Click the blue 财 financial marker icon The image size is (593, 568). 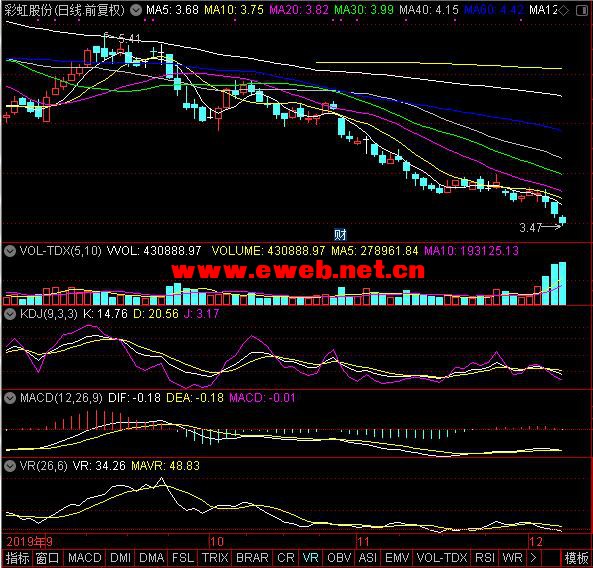(340, 235)
